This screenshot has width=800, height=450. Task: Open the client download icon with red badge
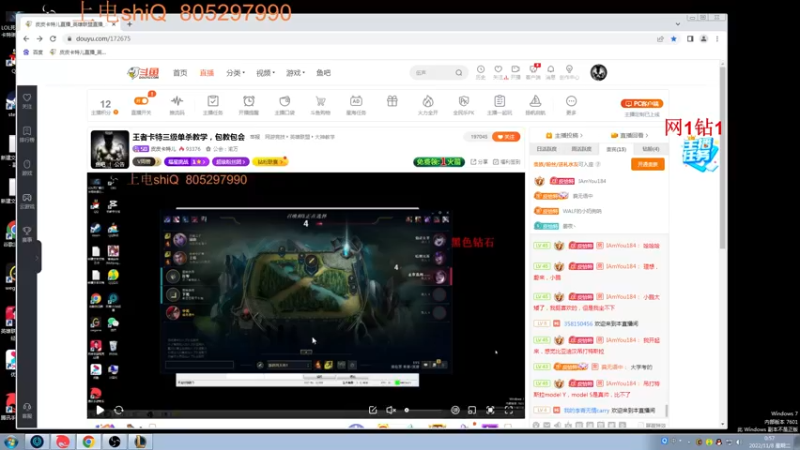point(533,72)
